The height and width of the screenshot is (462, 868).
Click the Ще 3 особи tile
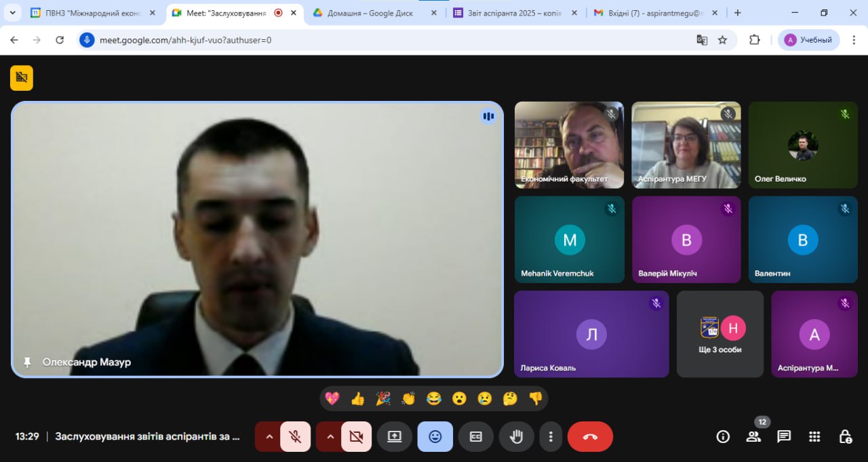(720, 334)
